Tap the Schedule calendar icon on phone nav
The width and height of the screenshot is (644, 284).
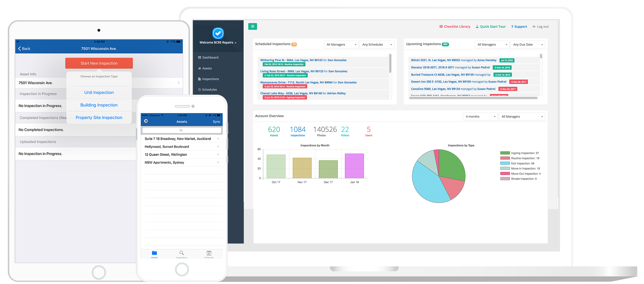point(209,253)
